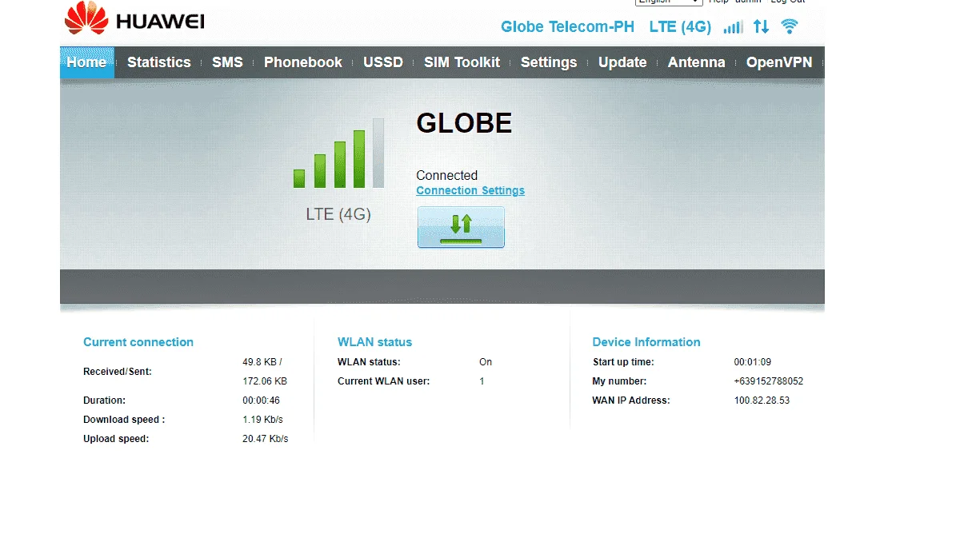
Task: Click the Received/Sent label
Action: coord(118,372)
